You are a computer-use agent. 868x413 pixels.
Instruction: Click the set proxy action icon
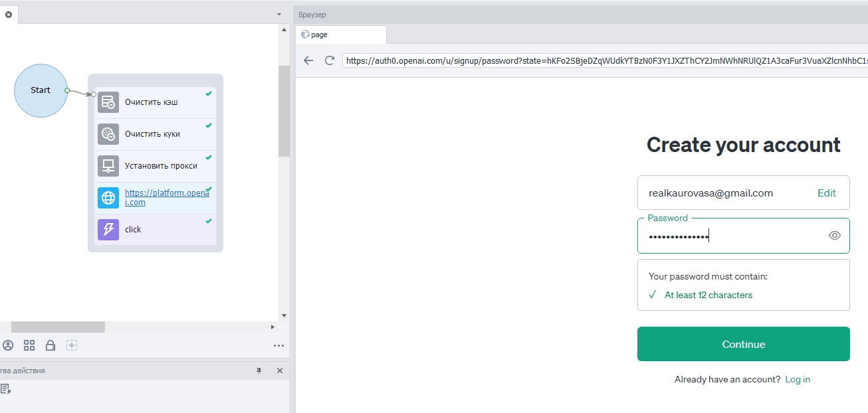108,166
